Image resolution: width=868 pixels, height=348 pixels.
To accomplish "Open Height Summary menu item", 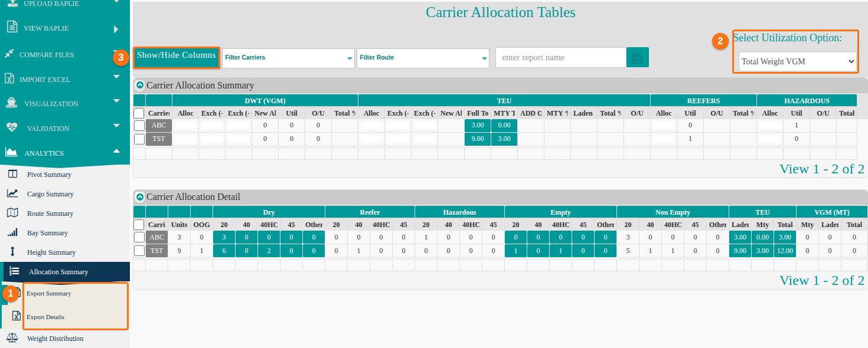I will (51, 252).
